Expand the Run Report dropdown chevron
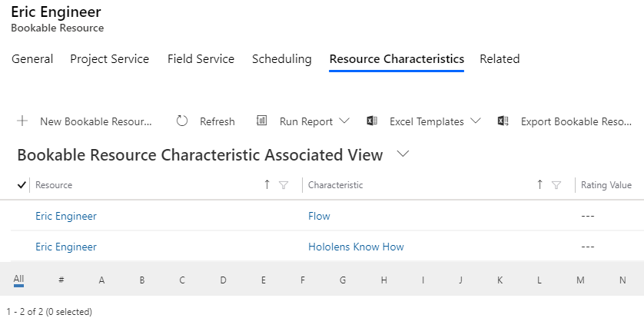The image size is (644, 328). point(344,121)
